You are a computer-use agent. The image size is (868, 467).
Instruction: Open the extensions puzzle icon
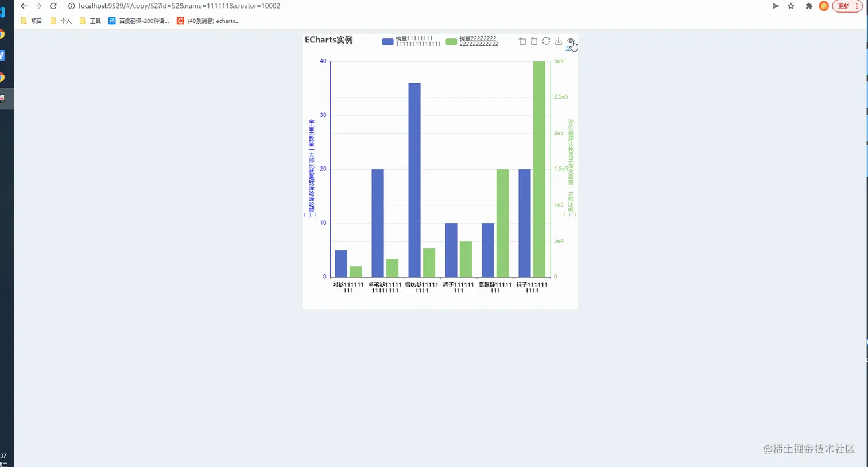809,6
